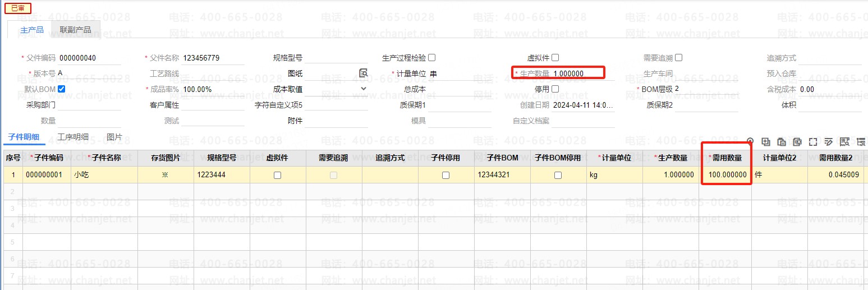This screenshot has width=868, height=290.
Task: Click the 价 price lookup icon above the grid
Action: click(845, 142)
